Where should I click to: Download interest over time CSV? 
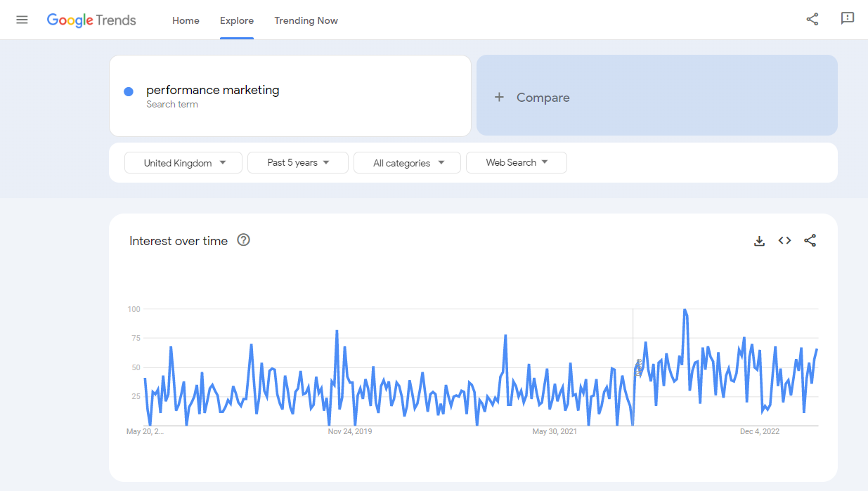coord(759,241)
